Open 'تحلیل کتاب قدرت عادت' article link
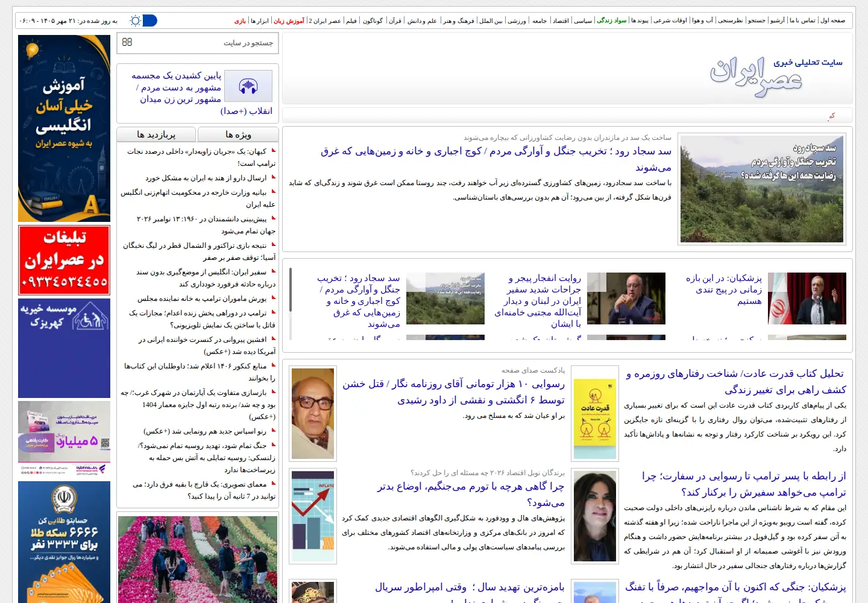The image size is (868, 603). click(736, 382)
